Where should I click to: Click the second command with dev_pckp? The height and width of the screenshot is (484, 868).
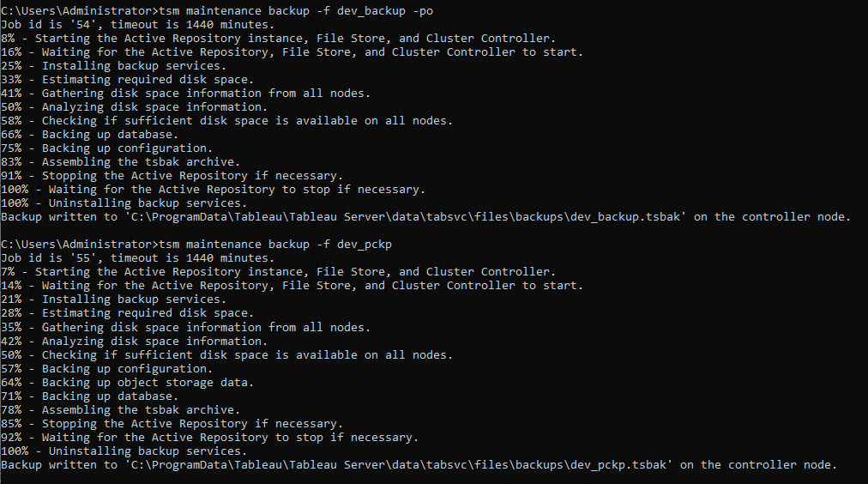pyautogui.click(x=275, y=245)
